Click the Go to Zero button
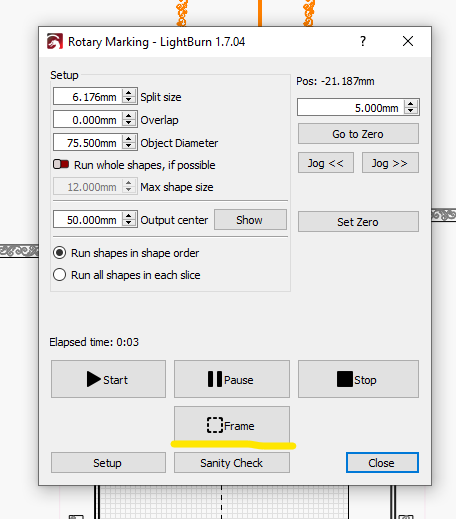 pyautogui.click(x=358, y=134)
